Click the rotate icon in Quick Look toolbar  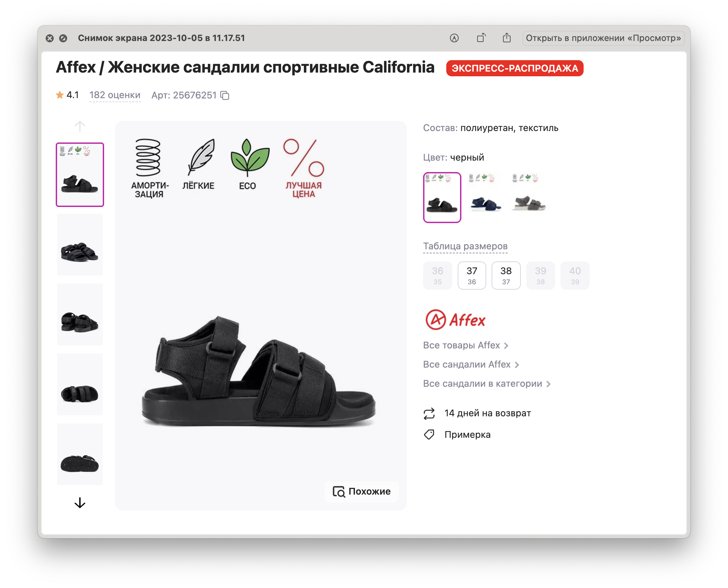point(481,38)
